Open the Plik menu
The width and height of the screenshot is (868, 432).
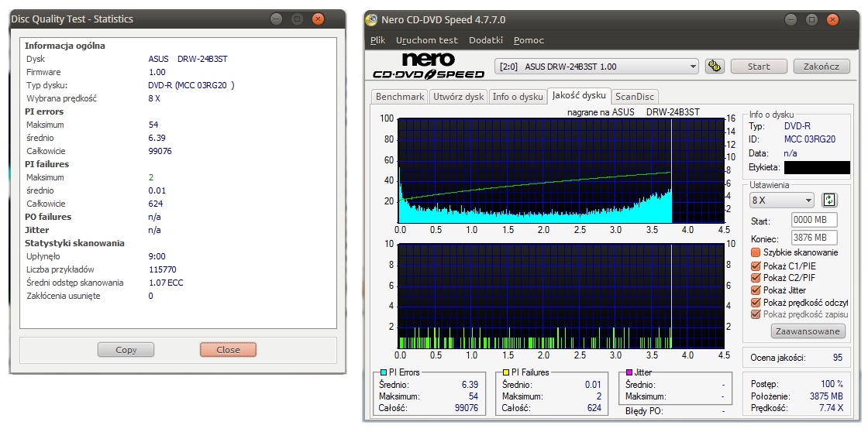click(x=377, y=40)
